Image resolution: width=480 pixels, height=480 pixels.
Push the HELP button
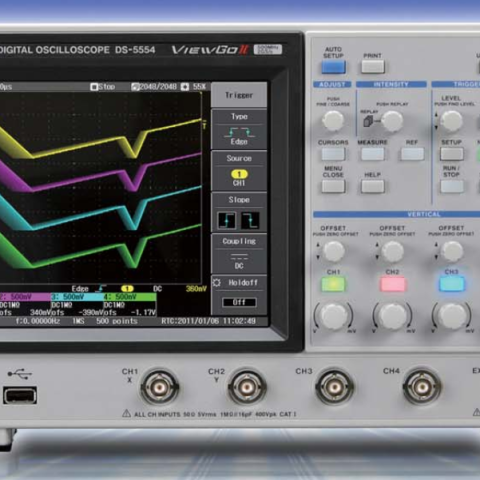pyautogui.click(x=373, y=186)
